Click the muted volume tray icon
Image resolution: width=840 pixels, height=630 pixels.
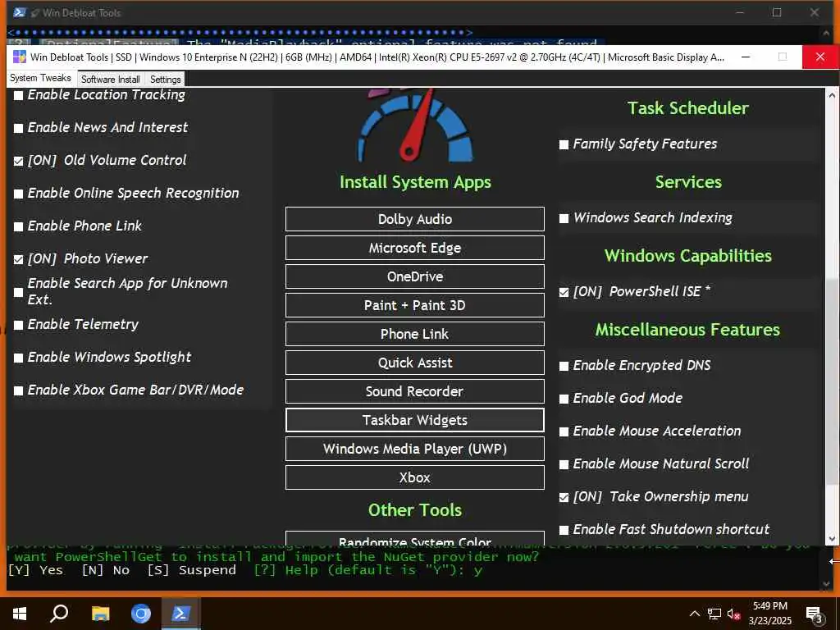point(733,614)
